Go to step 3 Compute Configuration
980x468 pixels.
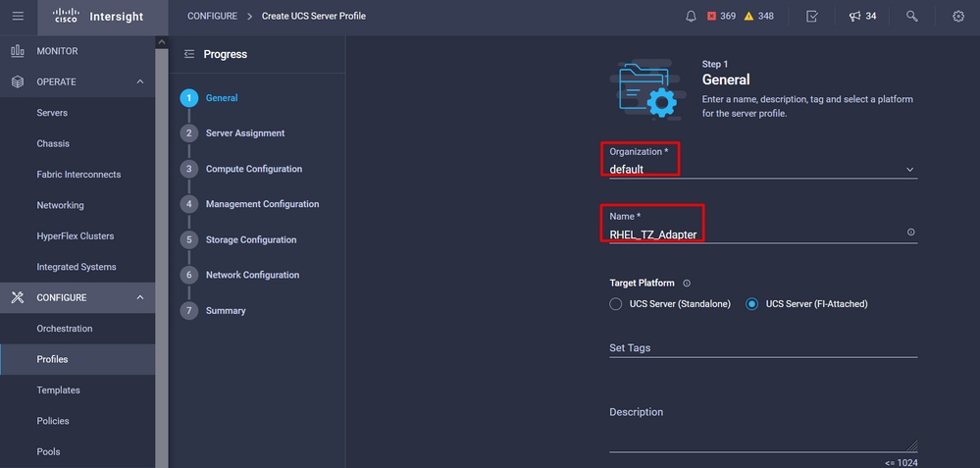pos(242,169)
